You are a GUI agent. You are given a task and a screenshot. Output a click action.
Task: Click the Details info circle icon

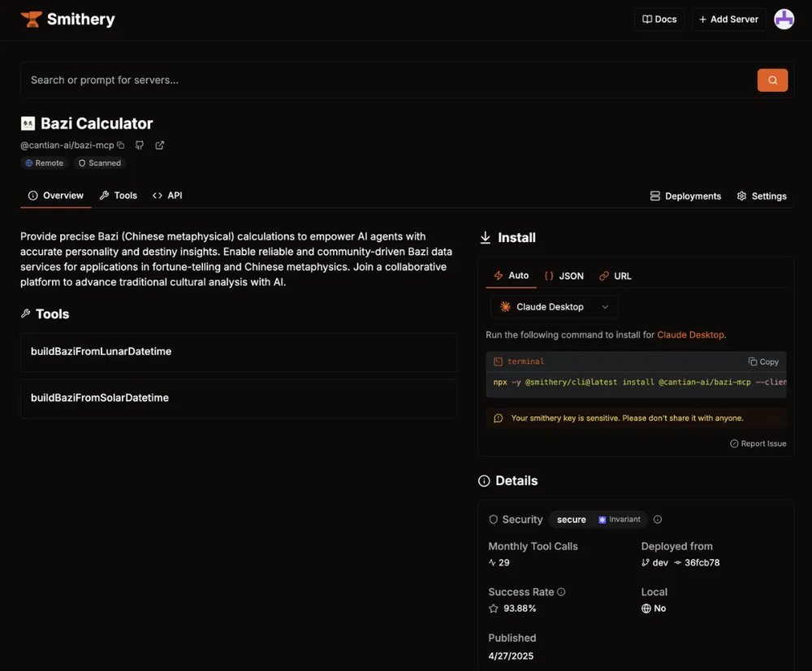coord(484,481)
